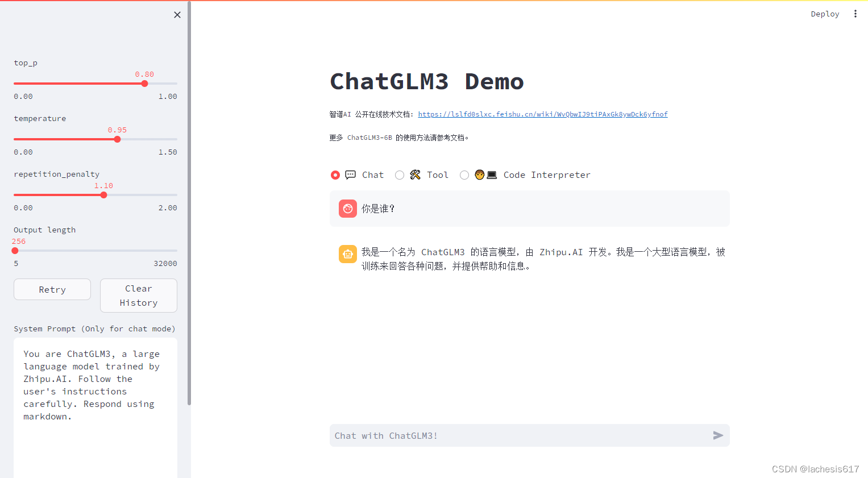Click the Output length value 256
The image size is (868, 478).
point(19,242)
